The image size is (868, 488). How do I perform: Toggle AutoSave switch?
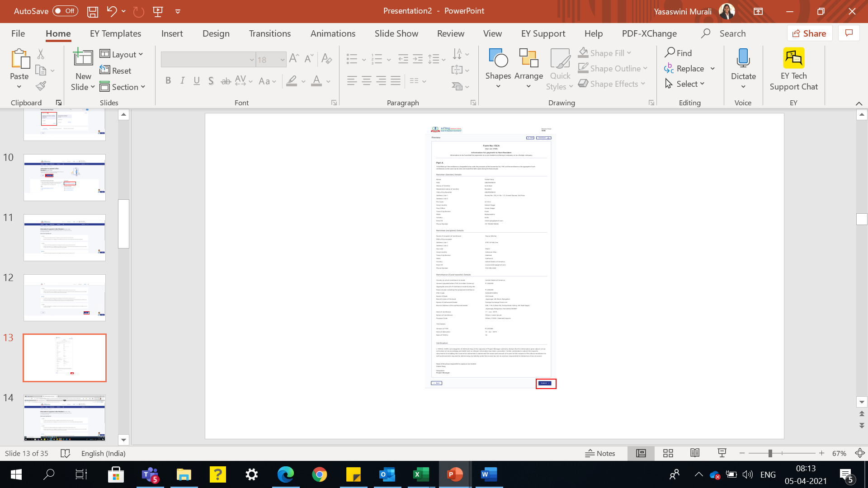tap(65, 11)
